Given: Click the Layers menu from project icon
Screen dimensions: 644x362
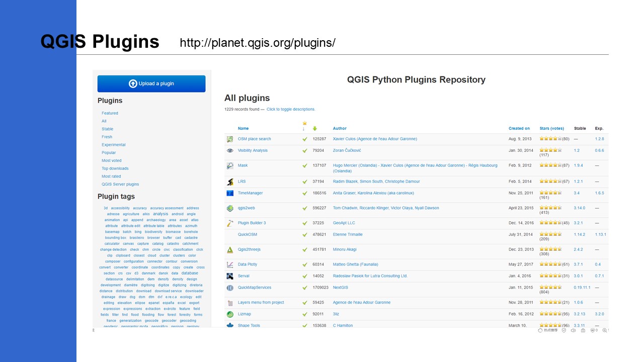Looking at the screenshot, I should 230,303.
